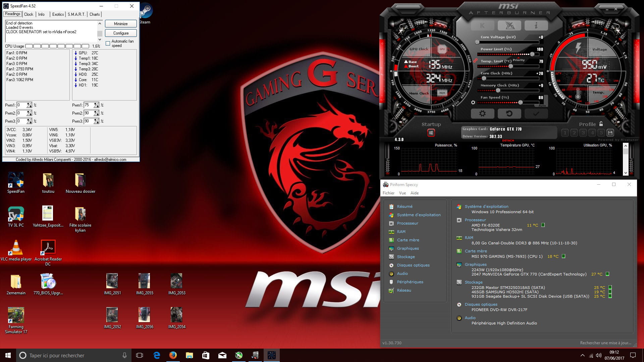Toggle the power/temp limit link icon
This screenshot has height=362, width=644.
[x=475, y=61]
